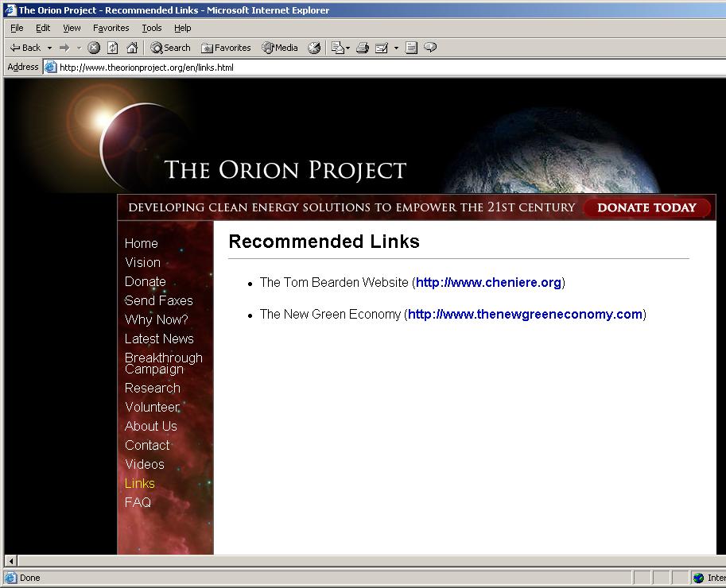726x588 pixels.
Task: Click the Home page icon
Action: tap(132, 48)
